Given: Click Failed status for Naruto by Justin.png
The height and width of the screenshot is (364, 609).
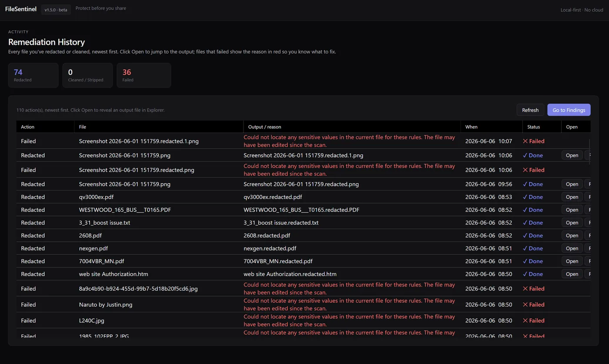Looking at the screenshot, I should (534, 304).
